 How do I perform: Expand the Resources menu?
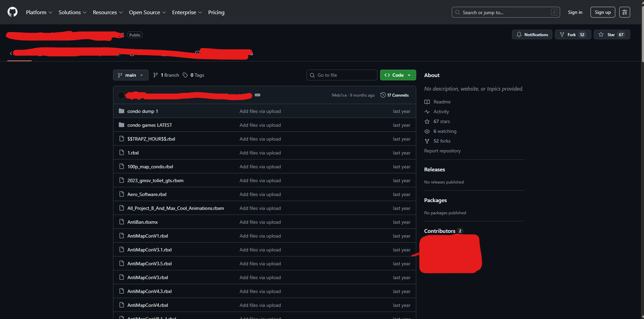[x=107, y=12]
